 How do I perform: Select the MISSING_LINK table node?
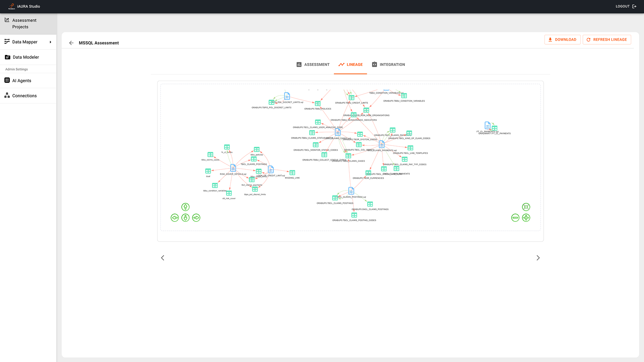coord(292,173)
